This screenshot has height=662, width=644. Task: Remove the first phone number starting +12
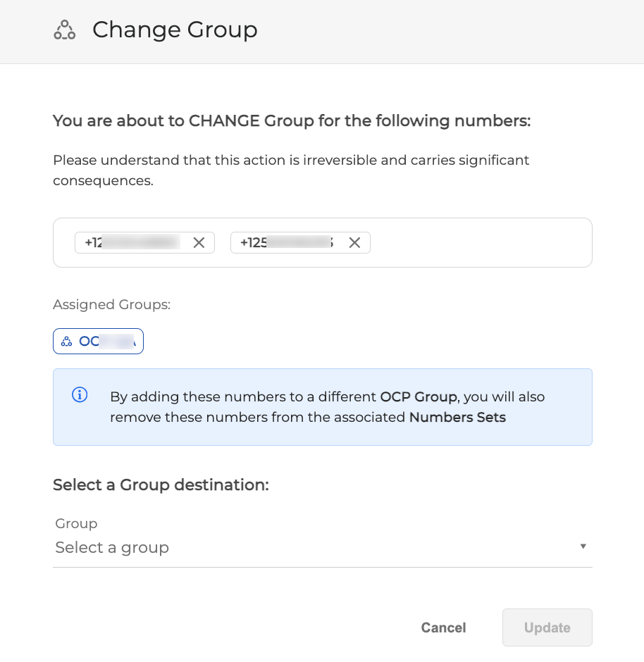[x=199, y=243]
